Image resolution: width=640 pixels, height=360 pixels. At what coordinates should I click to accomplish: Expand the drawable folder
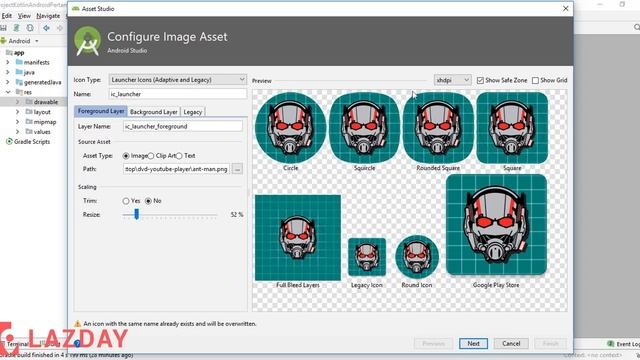pyautogui.click(x=18, y=102)
